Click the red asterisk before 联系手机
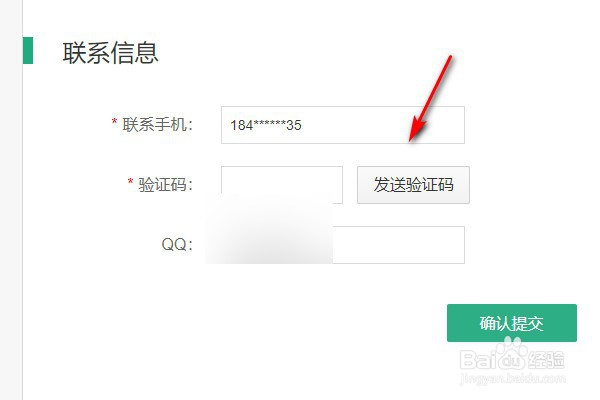Screen dimensions: 600x400 click(x=114, y=122)
